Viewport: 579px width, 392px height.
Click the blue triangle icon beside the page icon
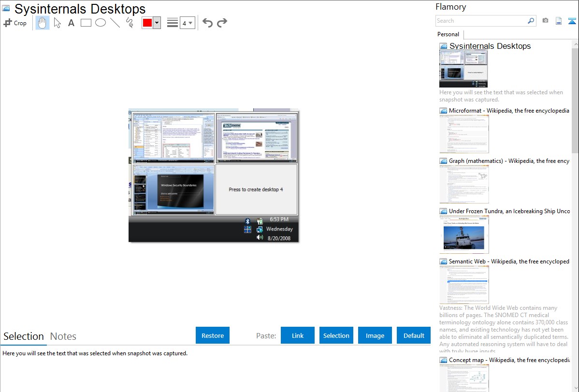click(x=572, y=21)
